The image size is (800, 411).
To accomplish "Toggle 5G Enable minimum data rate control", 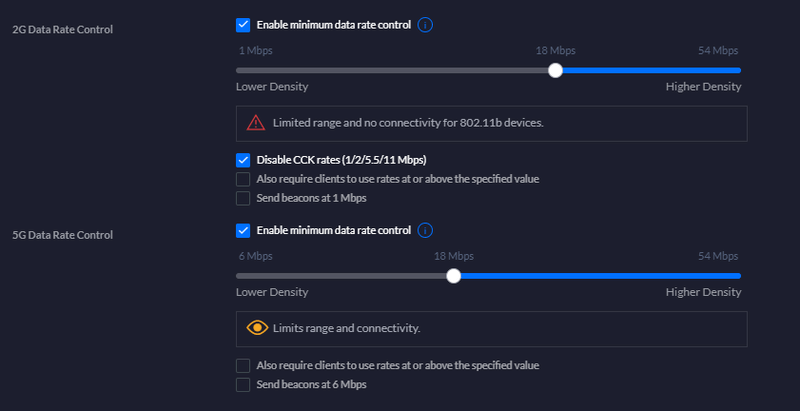I will [243, 230].
